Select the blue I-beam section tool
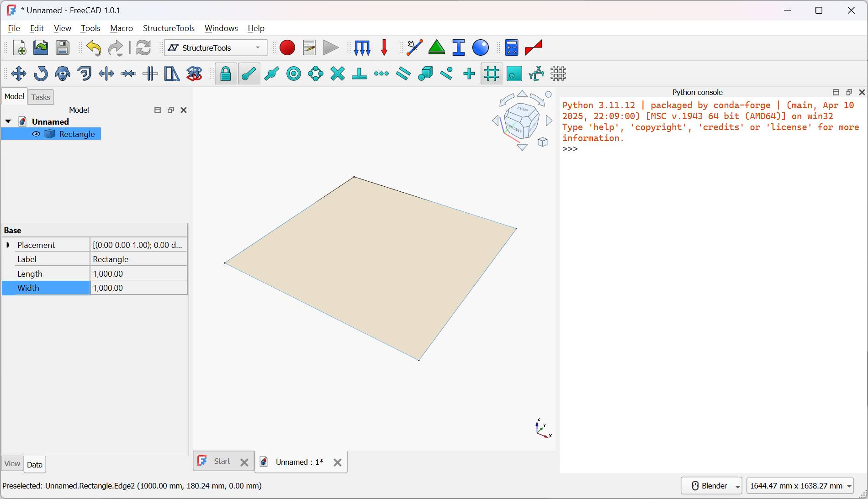The width and height of the screenshot is (868, 499). click(459, 48)
